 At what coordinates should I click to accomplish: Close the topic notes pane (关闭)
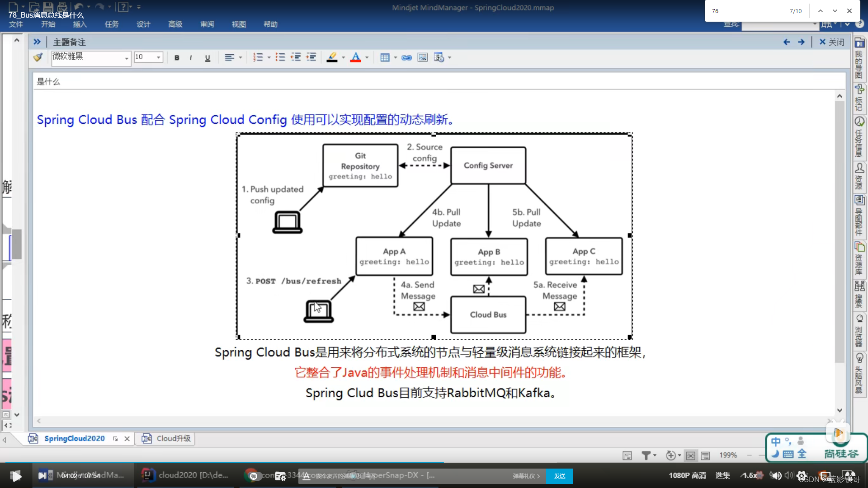(x=832, y=42)
